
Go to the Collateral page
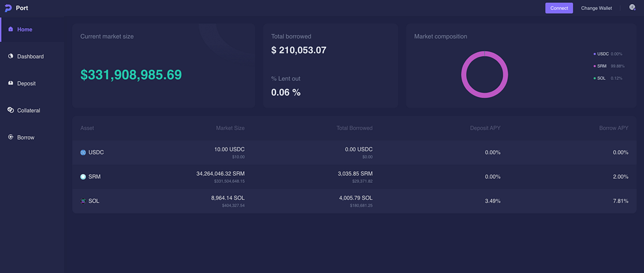click(28, 110)
